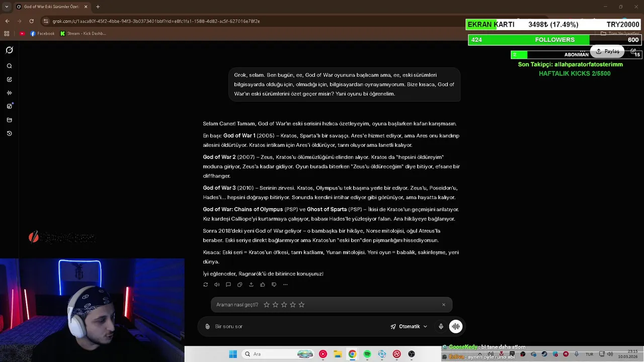Click the 'İyi eğlenceler' closing line
The height and width of the screenshot is (362, 644).
[263, 274]
